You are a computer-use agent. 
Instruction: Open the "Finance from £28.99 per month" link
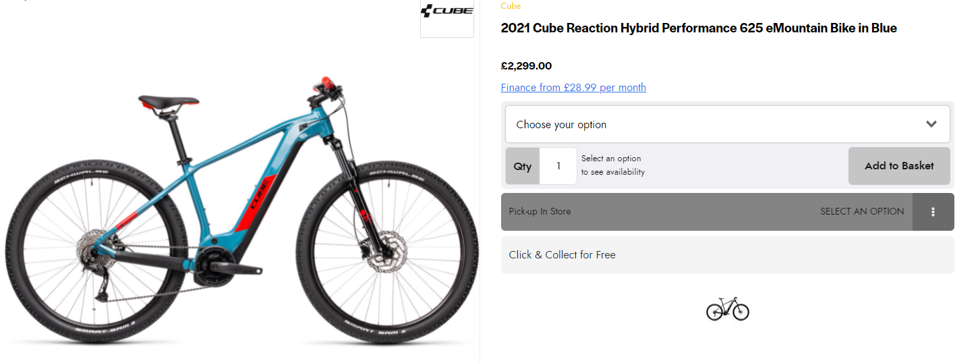tap(573, 88)
